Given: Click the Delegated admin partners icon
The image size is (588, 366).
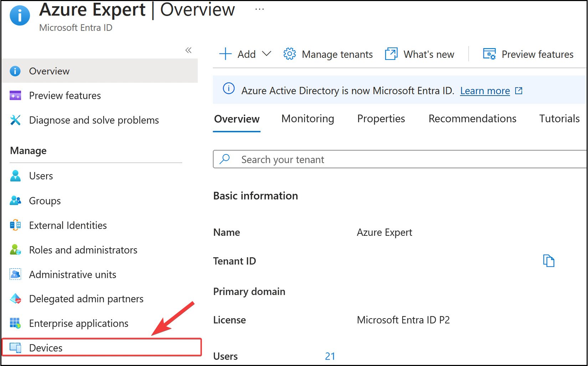Looking at the screenshot, I should [x=15, y=299].
